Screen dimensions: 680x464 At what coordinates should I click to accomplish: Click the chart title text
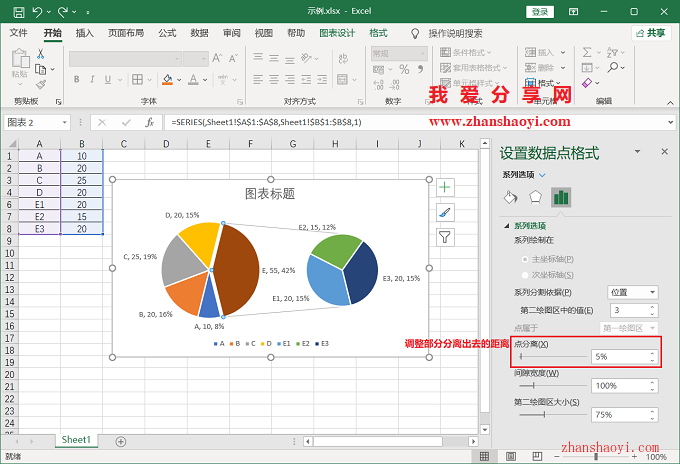point(270,194)
